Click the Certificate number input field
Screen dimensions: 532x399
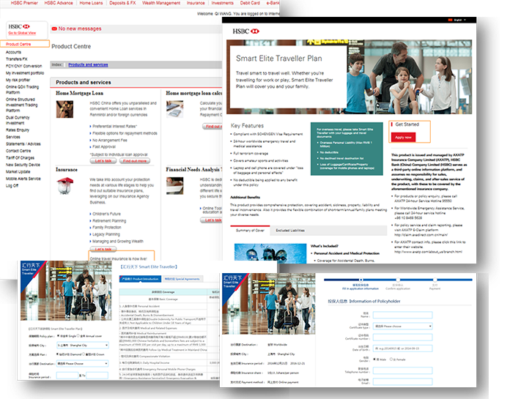coord(403,337)
